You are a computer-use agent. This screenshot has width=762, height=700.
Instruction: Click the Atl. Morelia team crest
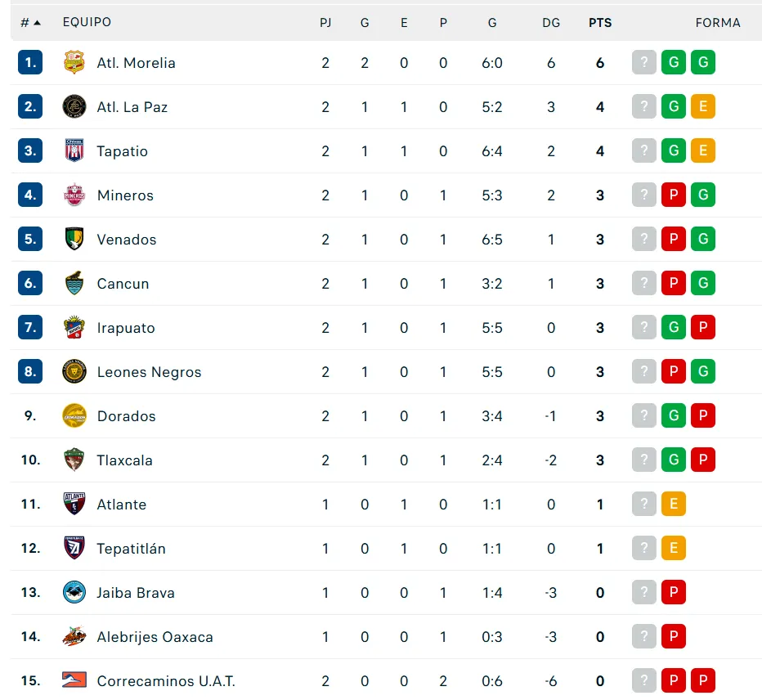click(x=74, y=63)
